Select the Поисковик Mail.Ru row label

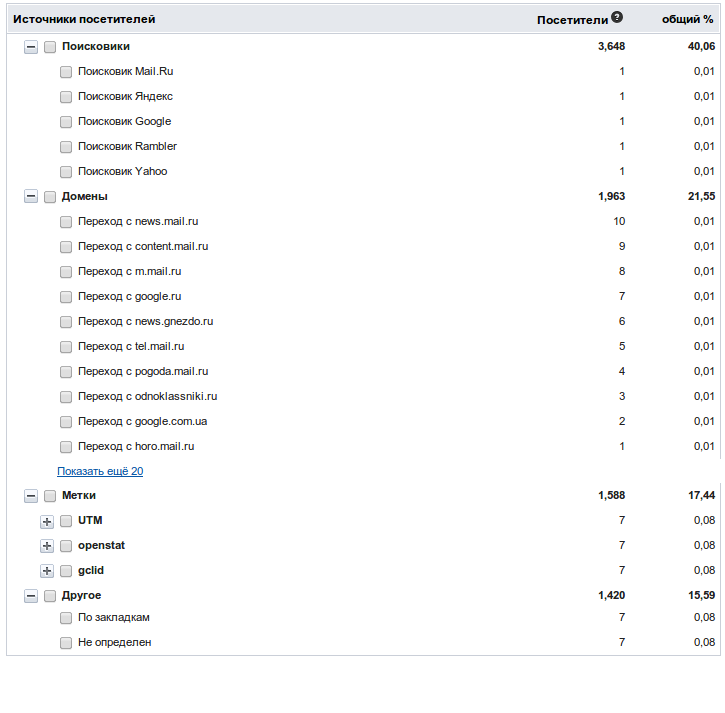(125, 72)
